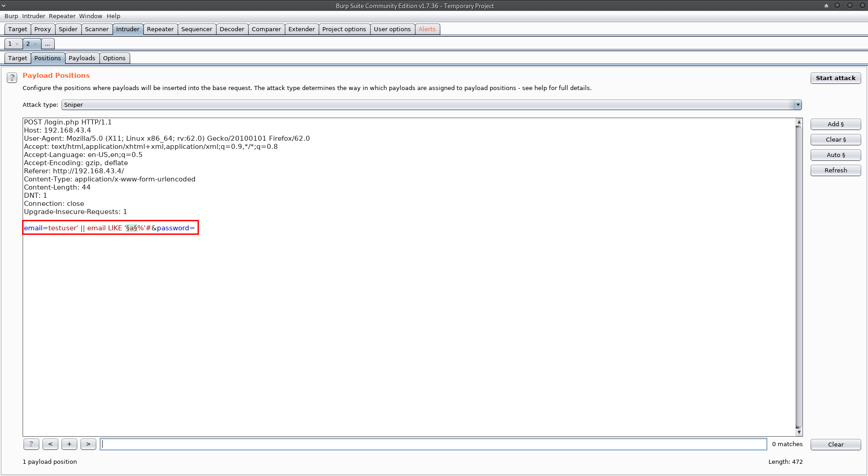Open the search help button
Viewport: 868px width, 476px height.
click(x=31, y=444)
